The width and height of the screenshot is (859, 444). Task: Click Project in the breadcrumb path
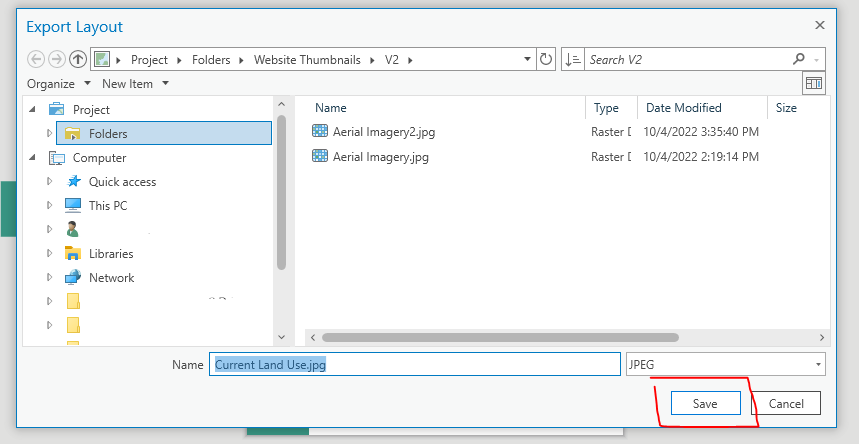coord(149,60)
